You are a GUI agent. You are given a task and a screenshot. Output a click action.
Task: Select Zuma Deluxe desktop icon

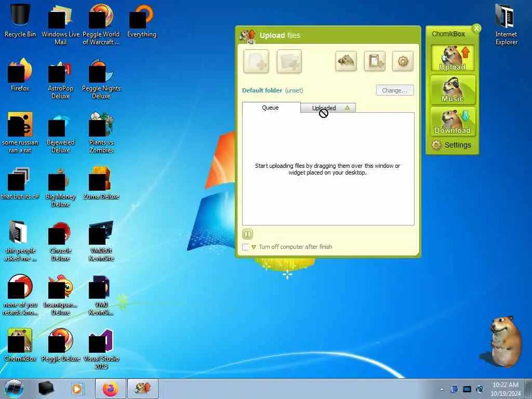click(101, 182)
